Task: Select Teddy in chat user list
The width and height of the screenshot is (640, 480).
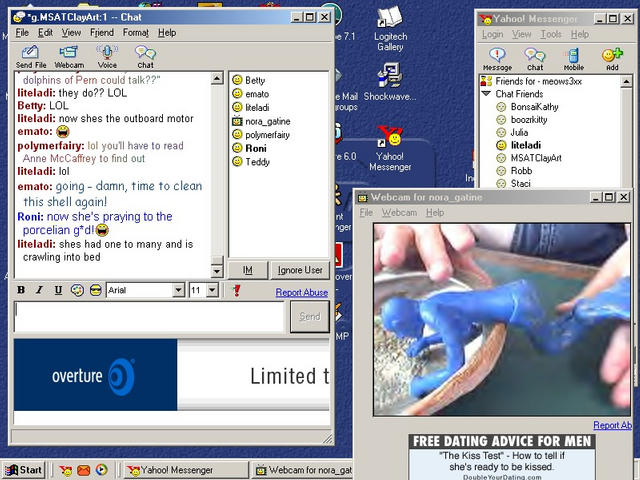Action: tap(257, 162)
